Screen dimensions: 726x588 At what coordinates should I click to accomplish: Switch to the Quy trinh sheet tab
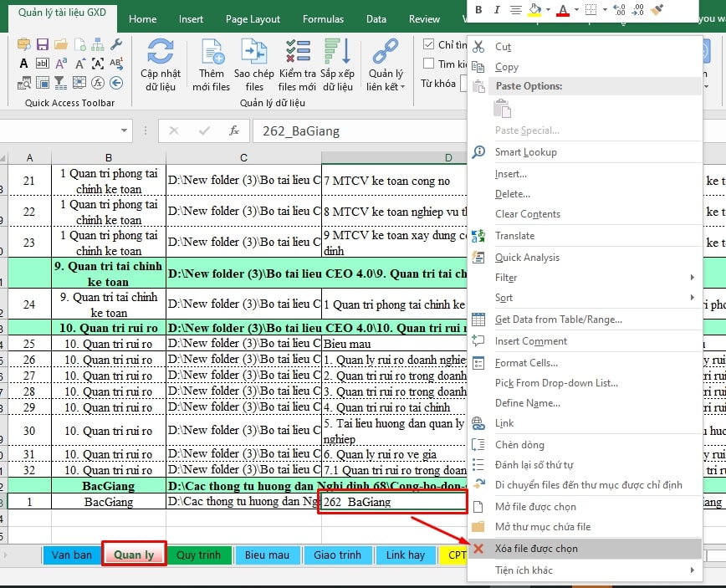point(198,555)
